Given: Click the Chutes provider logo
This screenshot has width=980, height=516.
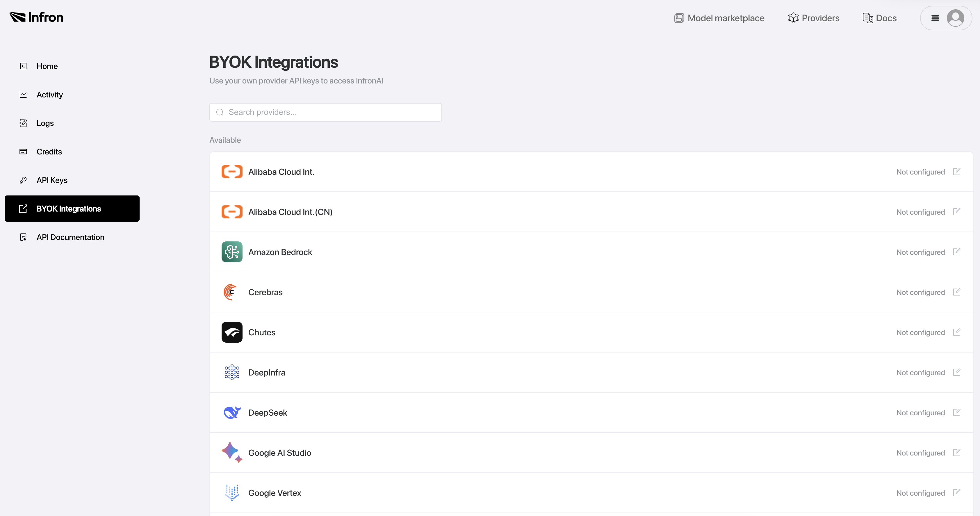Looking at the screenshot, I should [232, 332].
